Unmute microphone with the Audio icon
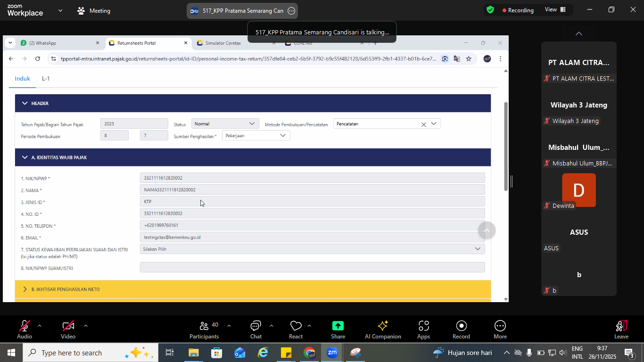 click(24, 326)
